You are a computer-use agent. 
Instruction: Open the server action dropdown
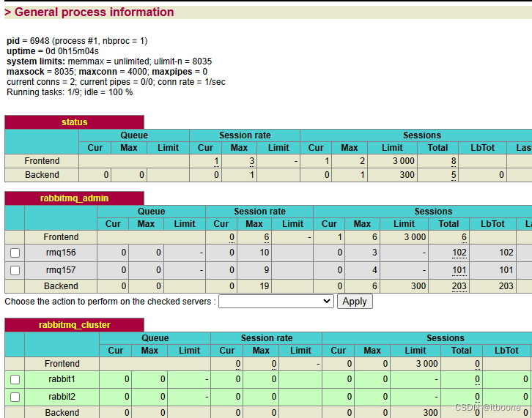click(x=276, y=301)
